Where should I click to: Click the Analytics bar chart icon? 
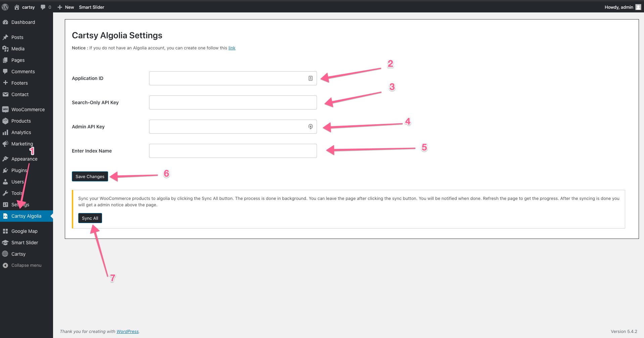point(5,132)
